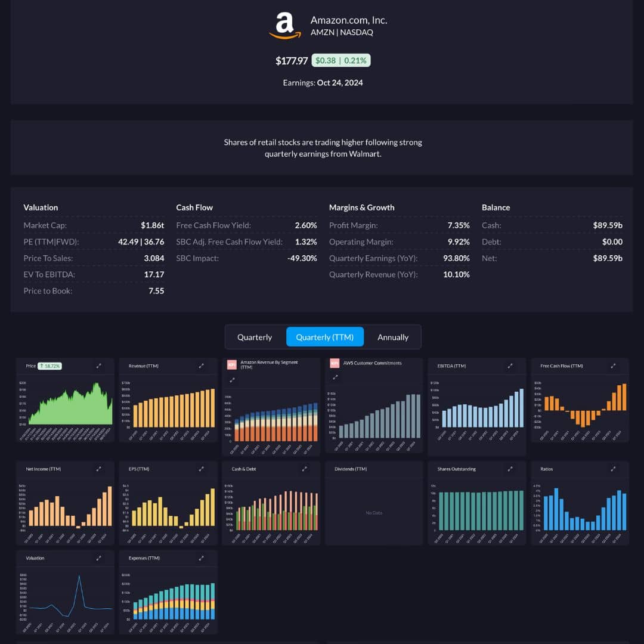Screen dimensions: 644x644
Task: Expand the EBITDA (TTM) chart
Action: tap(510, 366)
